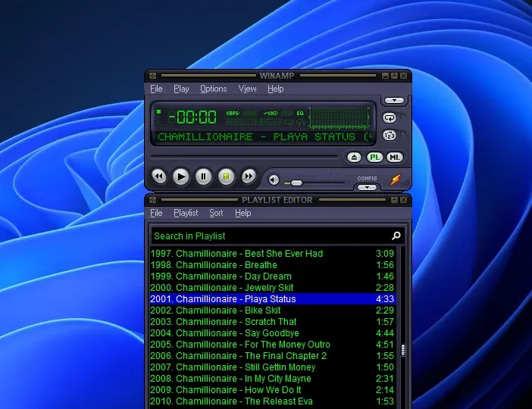This screenshot has height=409, width=532.
Task: Pause playback with the Pause button
Action: click(x=203, y=176)
